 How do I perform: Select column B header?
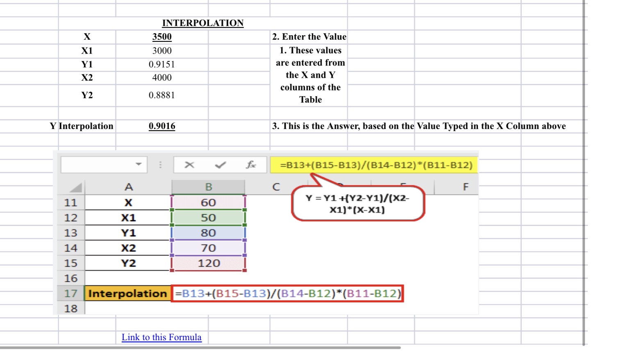(208, 187)
